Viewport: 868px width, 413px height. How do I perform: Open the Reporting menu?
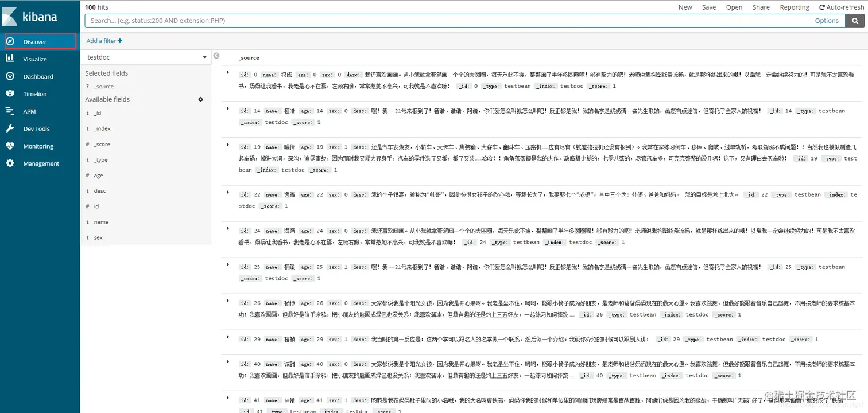tap(794, 7)
